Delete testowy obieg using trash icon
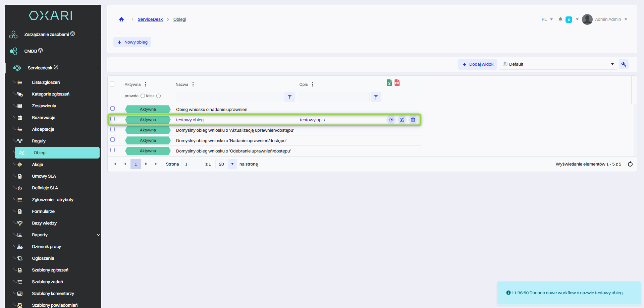The image size is (644, 308). (413, 120)
